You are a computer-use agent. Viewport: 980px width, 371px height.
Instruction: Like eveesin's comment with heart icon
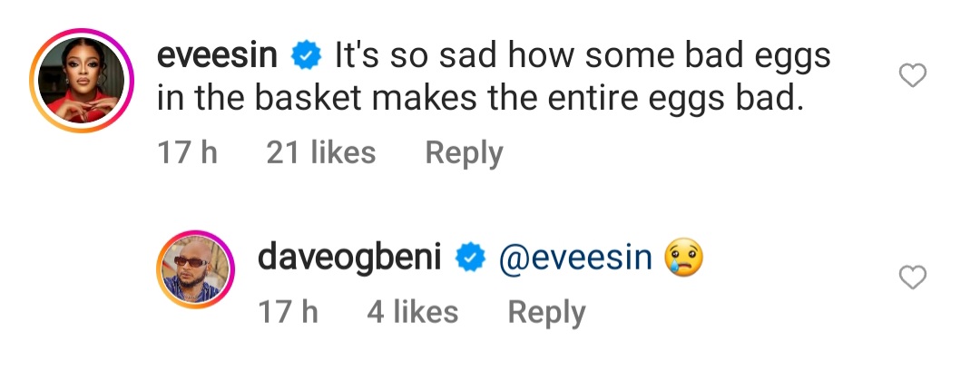(x=911, y=78)
